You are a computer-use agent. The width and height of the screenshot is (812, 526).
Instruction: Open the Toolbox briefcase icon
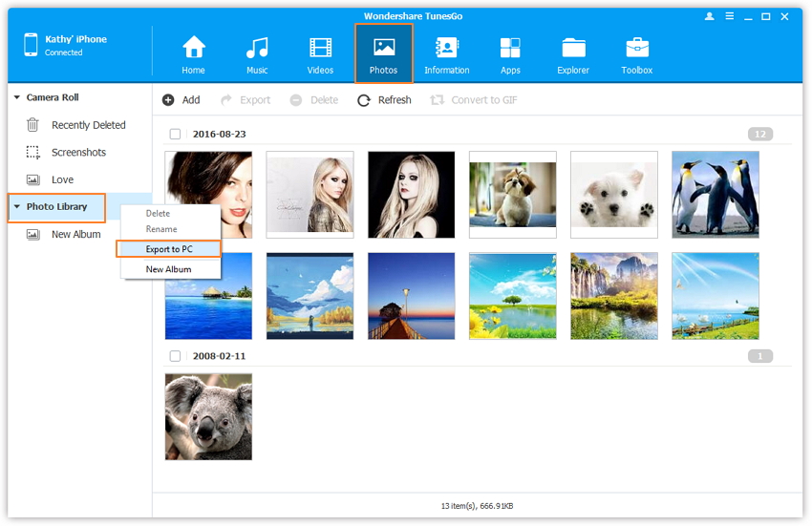pyautogui.click(x=636, y=48)
